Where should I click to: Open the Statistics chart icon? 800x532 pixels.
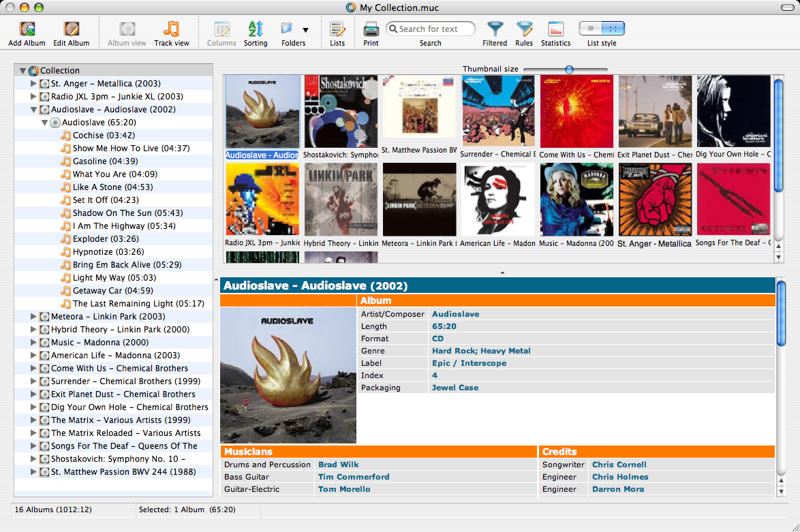pos(555,29)
